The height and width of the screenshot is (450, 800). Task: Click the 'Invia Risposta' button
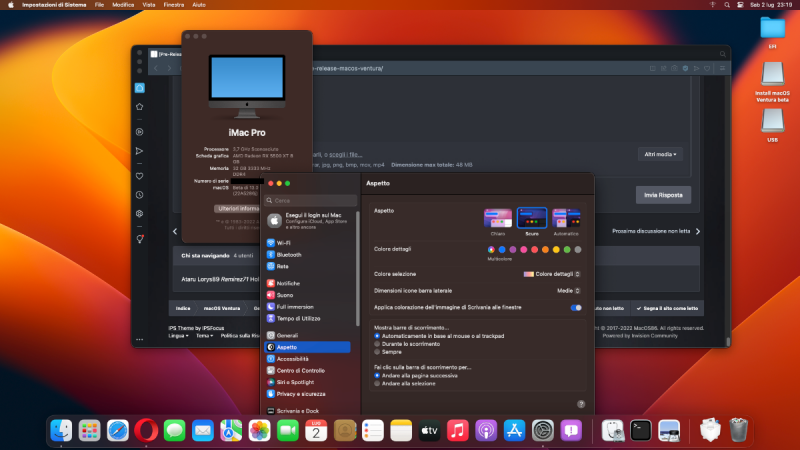663,195
